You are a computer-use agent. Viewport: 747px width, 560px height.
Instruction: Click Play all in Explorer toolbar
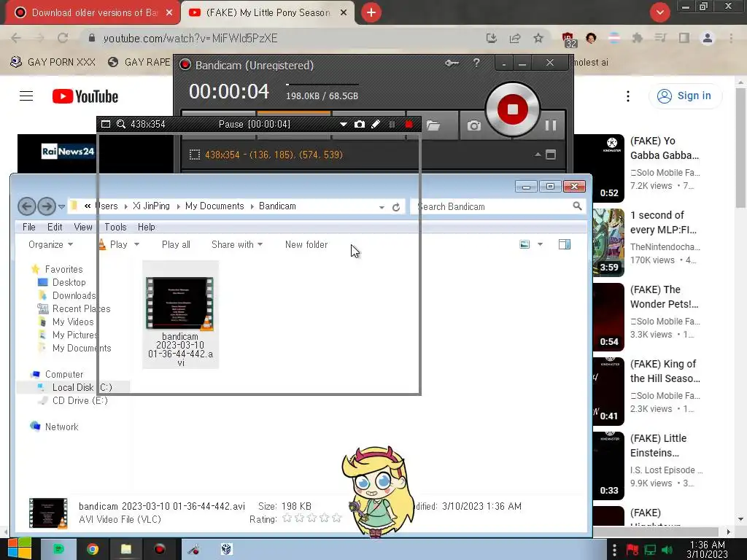tap(176, 244)
